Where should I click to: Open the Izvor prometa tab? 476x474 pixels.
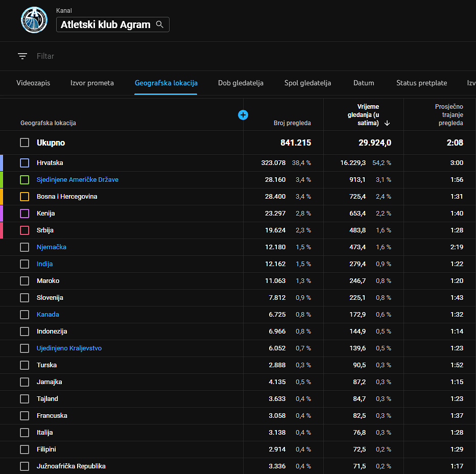coord(92,83)
